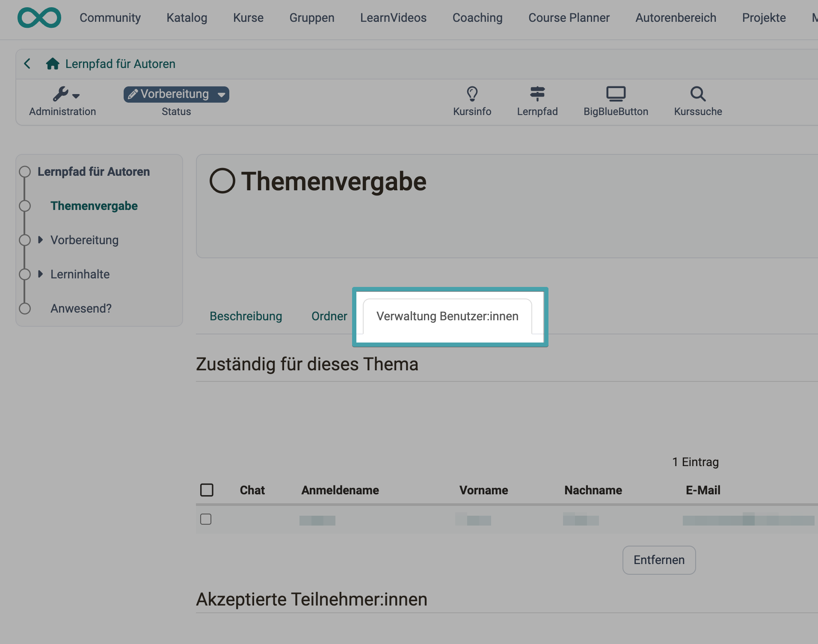This screenshot has height=644, width=818.
Task: Select Anwesend? in the course tree
Action: click(x=81, y=308)
